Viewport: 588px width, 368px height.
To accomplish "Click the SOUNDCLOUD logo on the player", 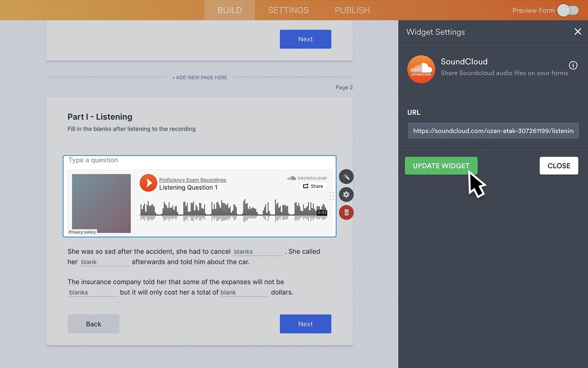I will click(x=307, y=178).
